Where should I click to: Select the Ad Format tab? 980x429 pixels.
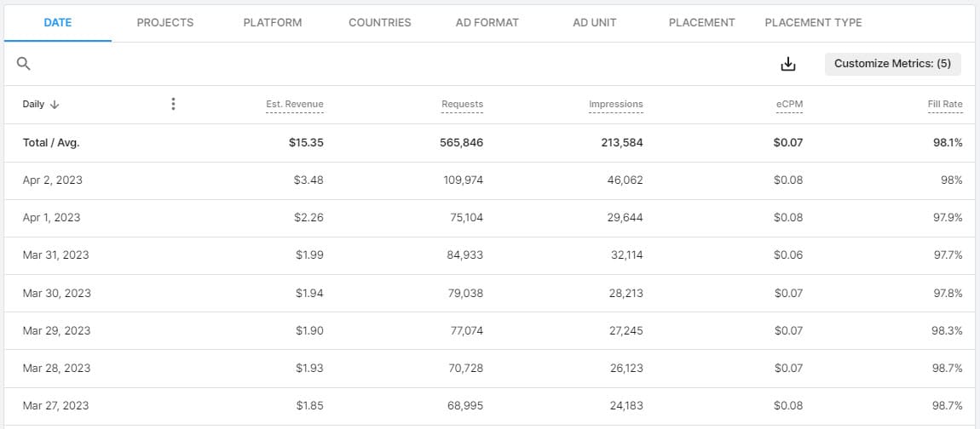pos(487,22)
